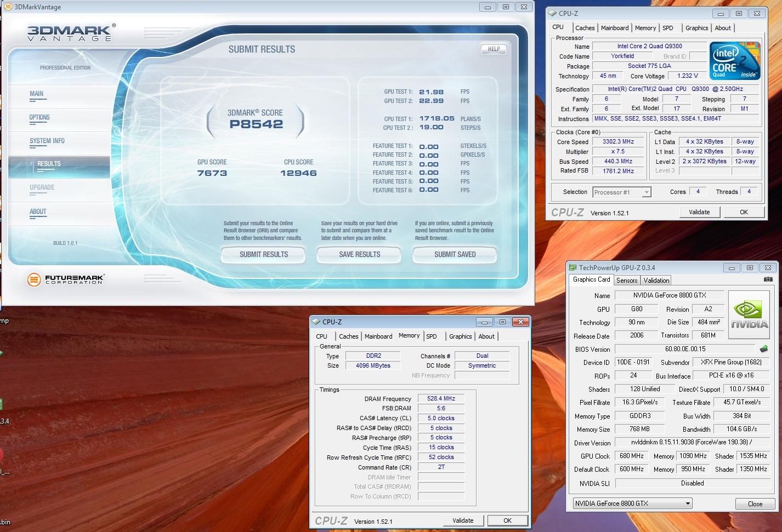Switch to Validation tab in GPU-Z
782x532 pixels.
point(656,280)
